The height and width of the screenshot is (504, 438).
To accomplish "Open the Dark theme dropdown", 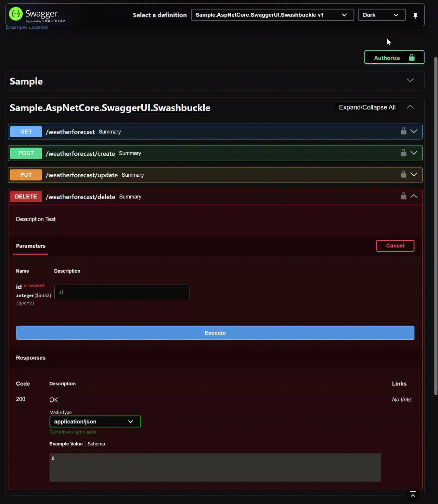I will tap(382, 15).
